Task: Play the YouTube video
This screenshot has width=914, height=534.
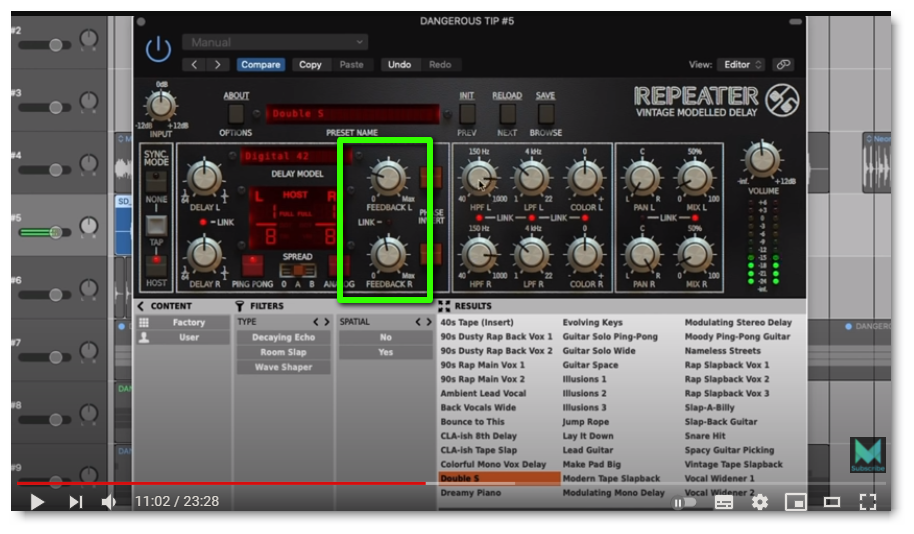Action: pyautogui.click(x=37, y=501)
